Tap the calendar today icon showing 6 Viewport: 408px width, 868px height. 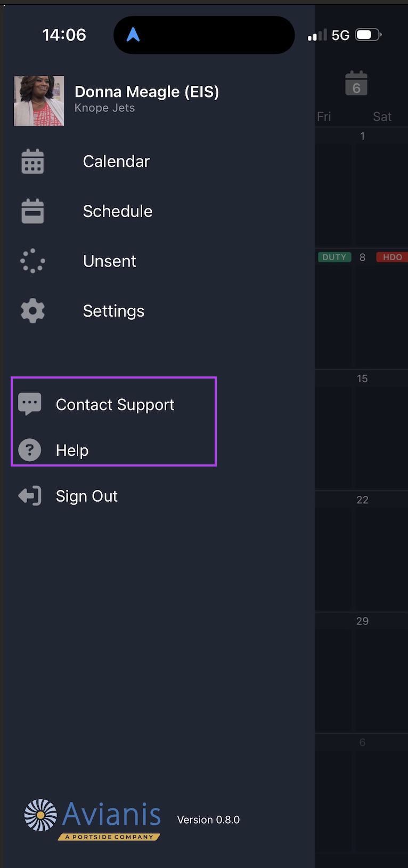click(356, 84)
